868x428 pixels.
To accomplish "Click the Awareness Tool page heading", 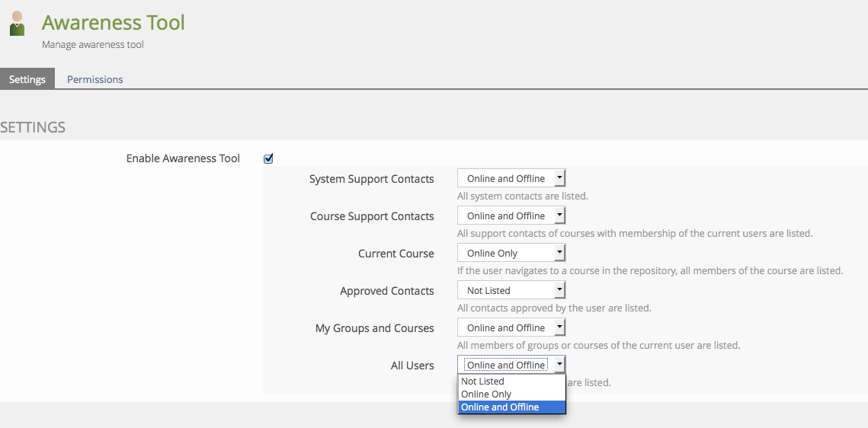I will pyautogui.click(x=114, y=23).
